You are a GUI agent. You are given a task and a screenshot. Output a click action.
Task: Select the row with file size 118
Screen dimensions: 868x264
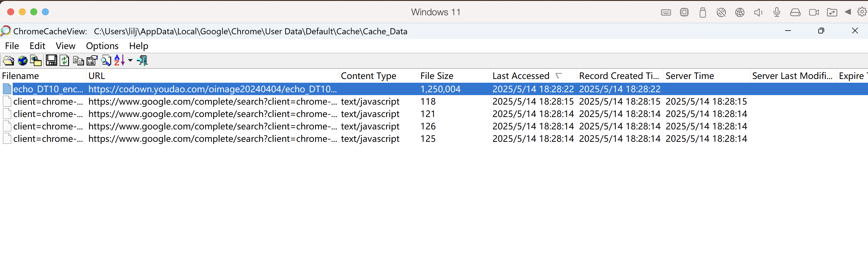pos(434,101)
